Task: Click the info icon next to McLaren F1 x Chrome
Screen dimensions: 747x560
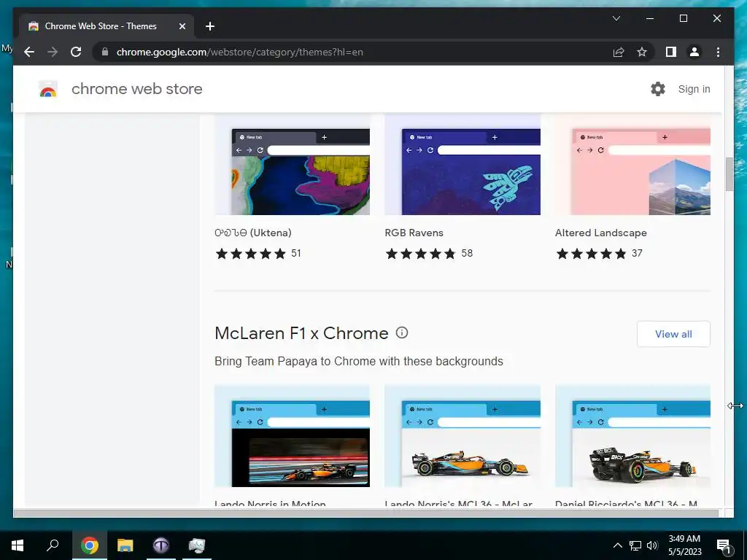Action: (x=402, y=332)
